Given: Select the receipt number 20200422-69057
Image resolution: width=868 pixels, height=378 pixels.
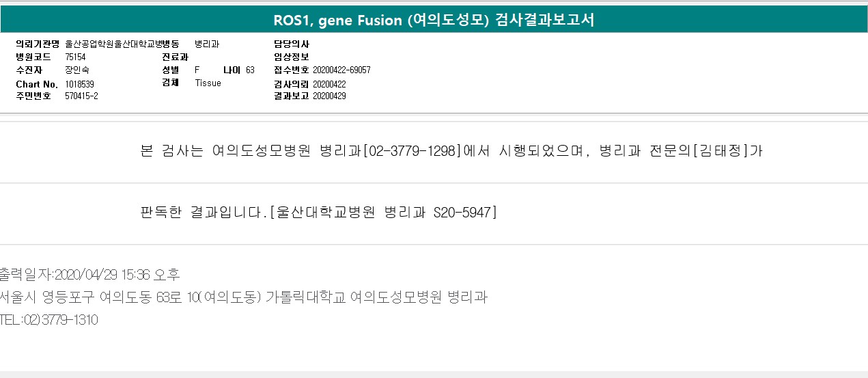Looking at the screenshot, I should (341, 70).
